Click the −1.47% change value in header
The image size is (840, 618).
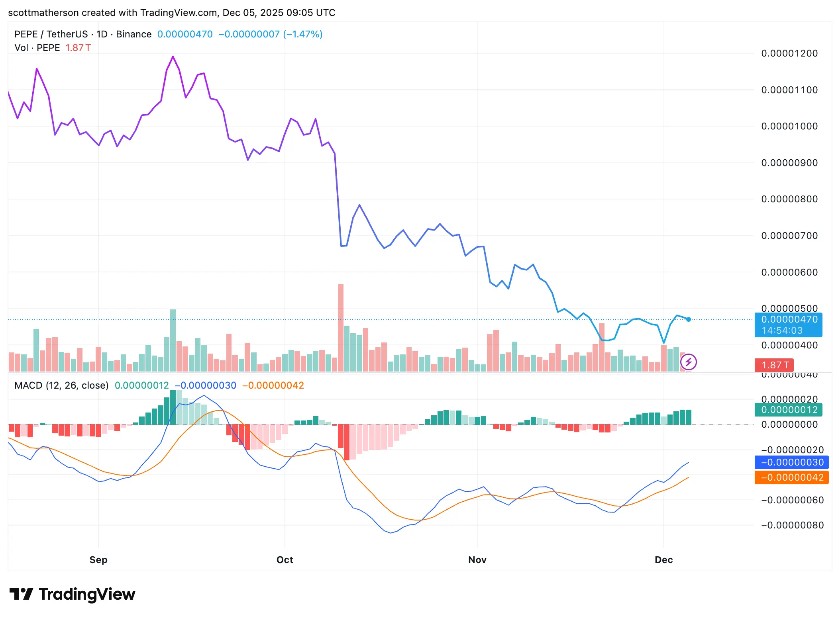point(303,34)
